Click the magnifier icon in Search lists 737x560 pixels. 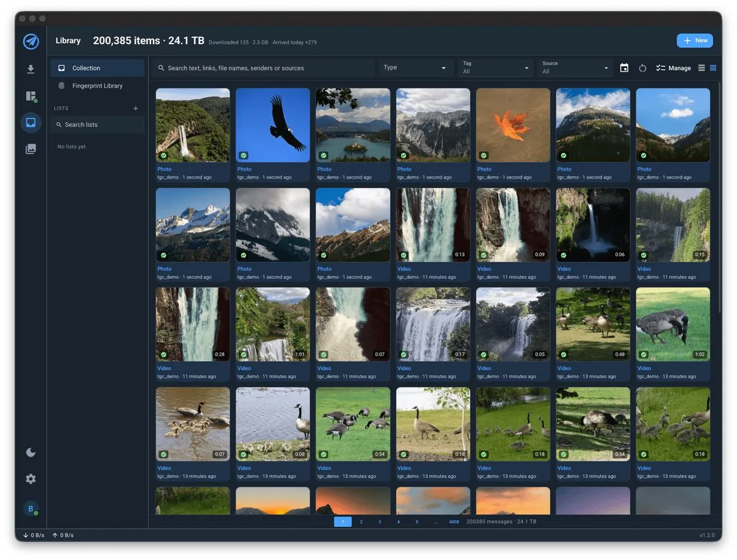point(59,125)
